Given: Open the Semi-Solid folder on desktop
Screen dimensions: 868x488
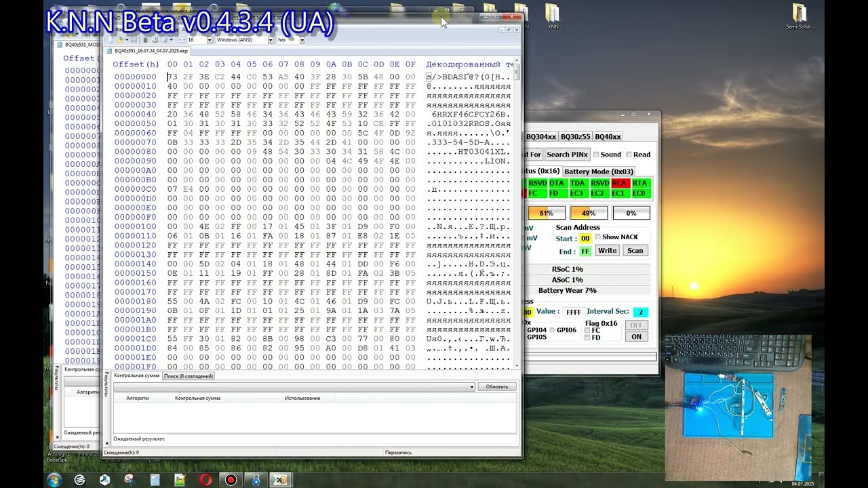Looking at the screenshot, I should 800,16.
